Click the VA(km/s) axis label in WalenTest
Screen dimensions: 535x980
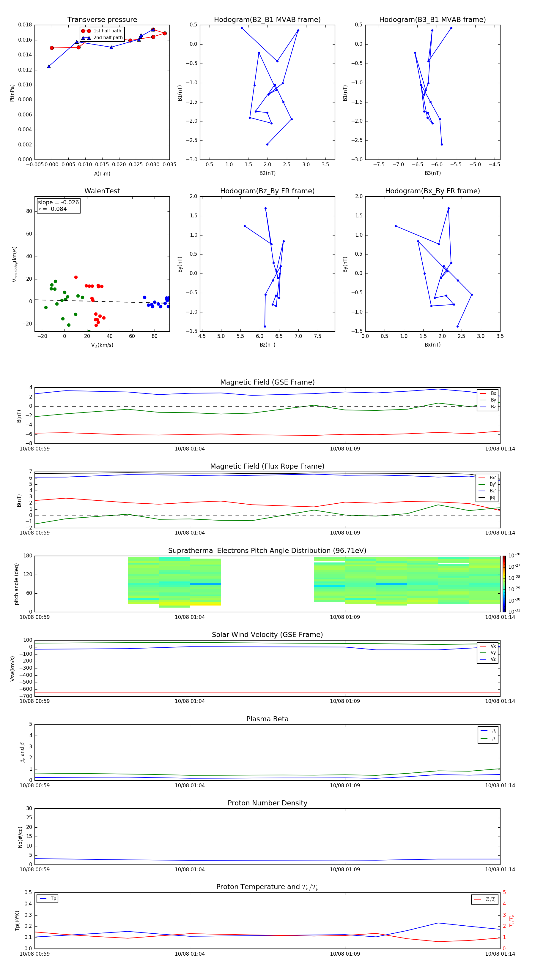click(102, 345)
